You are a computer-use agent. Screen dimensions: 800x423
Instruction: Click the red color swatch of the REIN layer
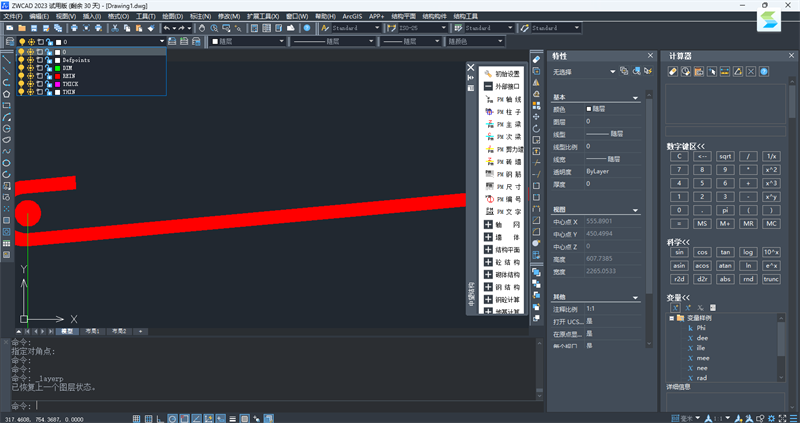(x=58, y=76)
